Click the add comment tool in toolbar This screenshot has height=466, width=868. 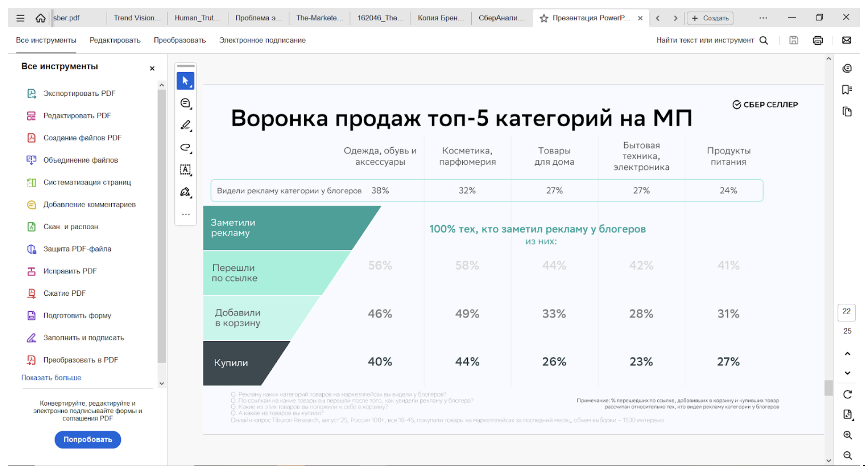click(185, 103)
